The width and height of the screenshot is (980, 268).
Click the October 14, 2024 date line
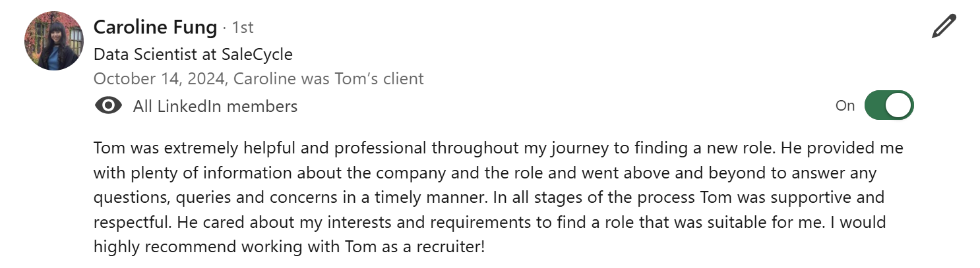(259, 79)
